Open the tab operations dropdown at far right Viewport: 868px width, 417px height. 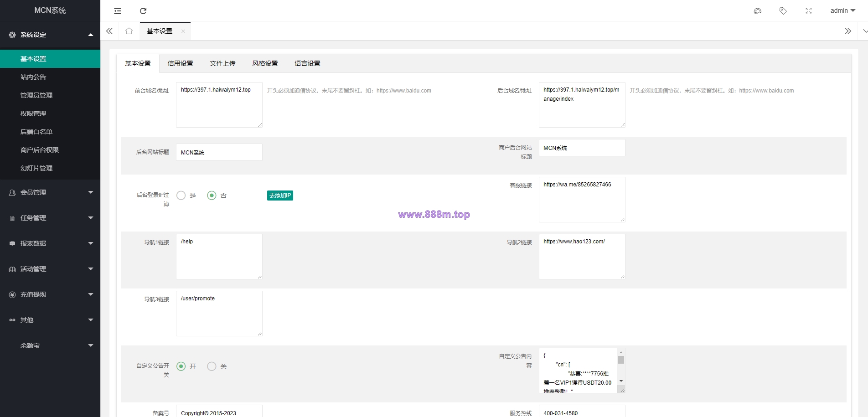(864, 31)
